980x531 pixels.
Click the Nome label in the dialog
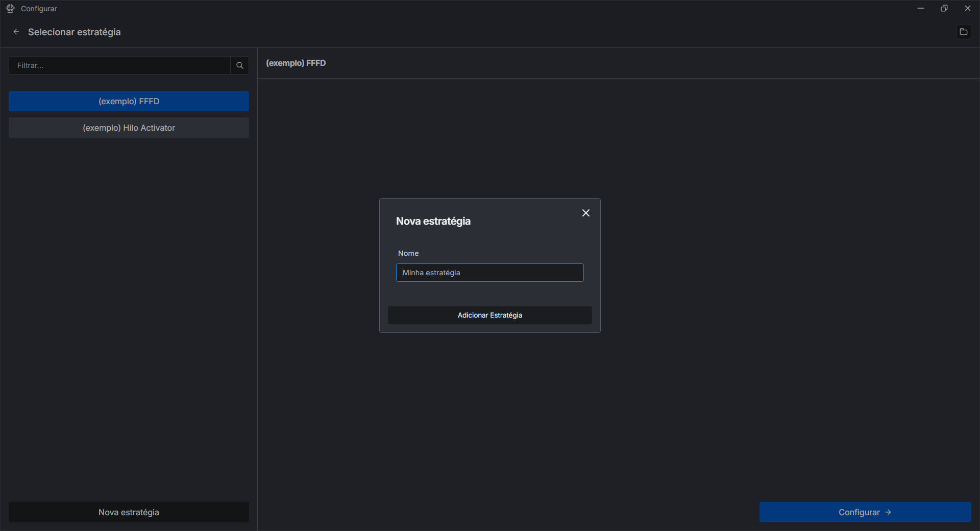[x=408, y=253]
